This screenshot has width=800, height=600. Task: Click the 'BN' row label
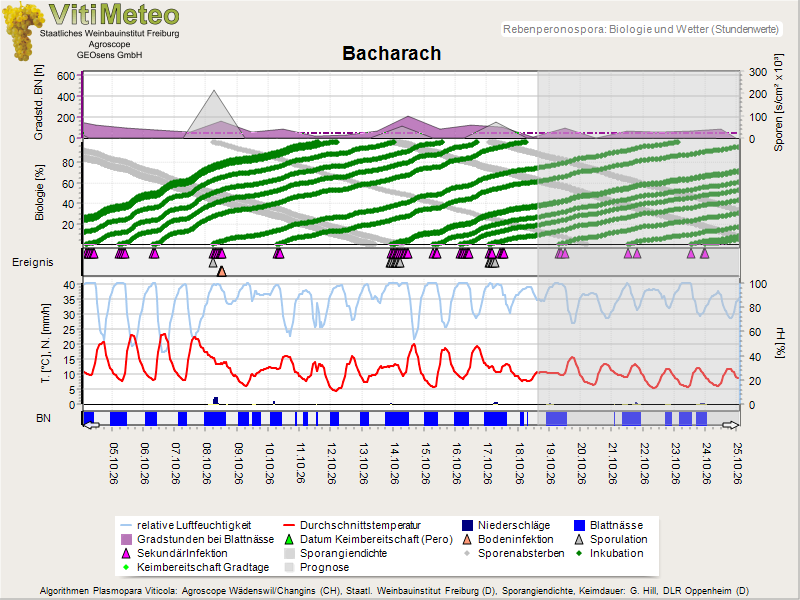coord(43,418)
